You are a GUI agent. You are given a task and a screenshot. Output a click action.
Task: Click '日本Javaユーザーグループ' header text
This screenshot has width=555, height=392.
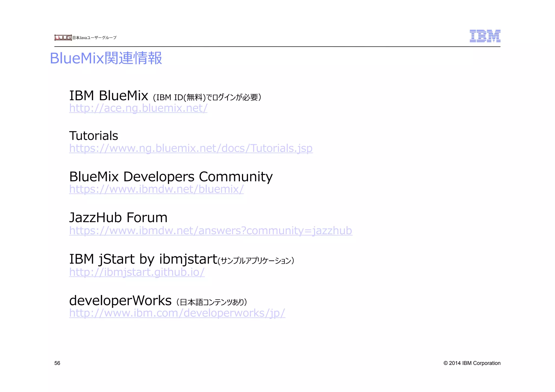94,38
